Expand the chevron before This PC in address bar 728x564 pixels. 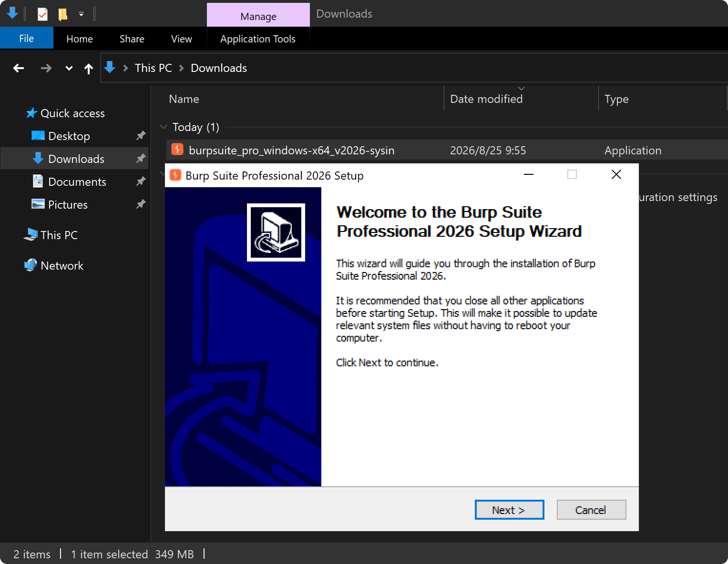click(125, 68)
